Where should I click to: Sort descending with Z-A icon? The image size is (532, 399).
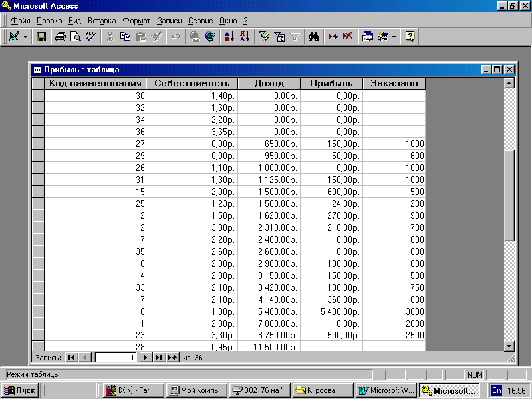[245, 37]
